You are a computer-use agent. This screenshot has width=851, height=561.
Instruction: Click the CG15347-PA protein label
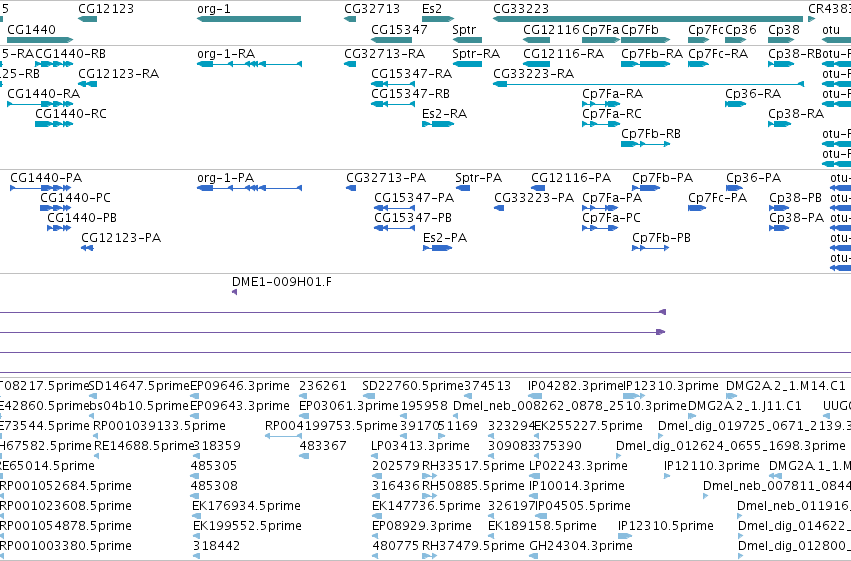414,198
